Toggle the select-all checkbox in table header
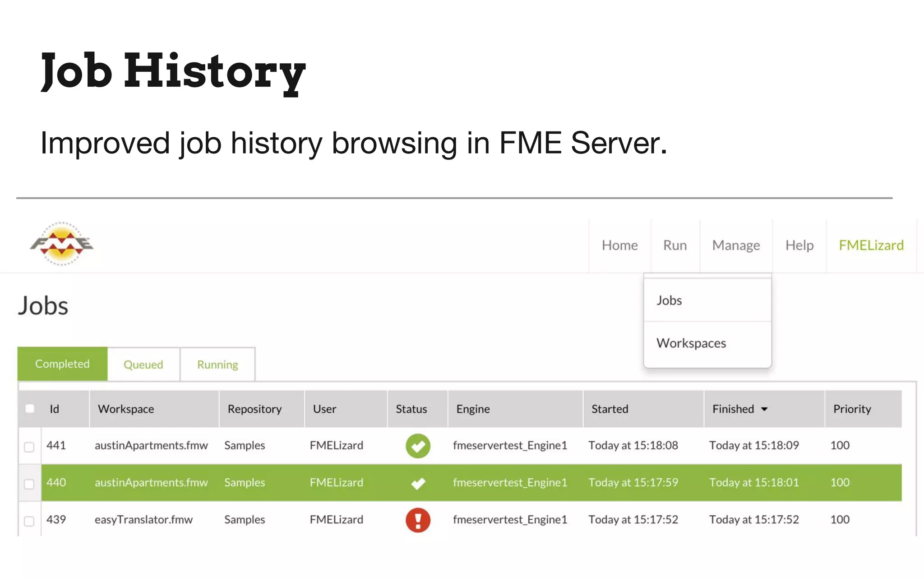 (x=30, y=409)
